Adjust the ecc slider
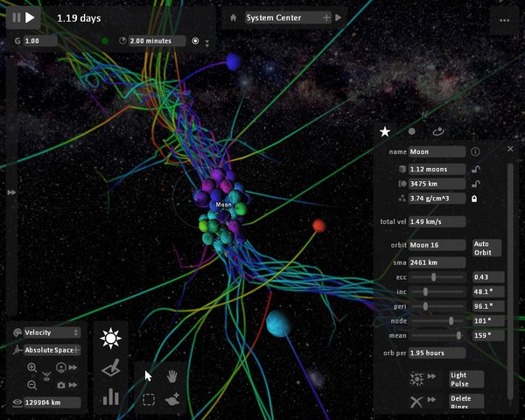 coord(434,277)
